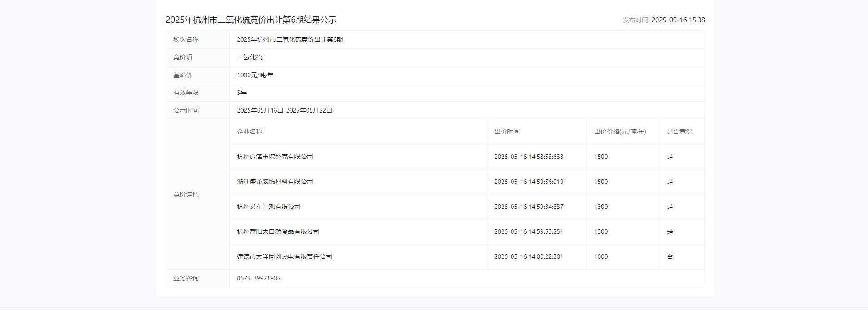Select the date range 2025年05月16日-2025年05月22日
Viewport: 868px width, 310px height.
[284, 110]
